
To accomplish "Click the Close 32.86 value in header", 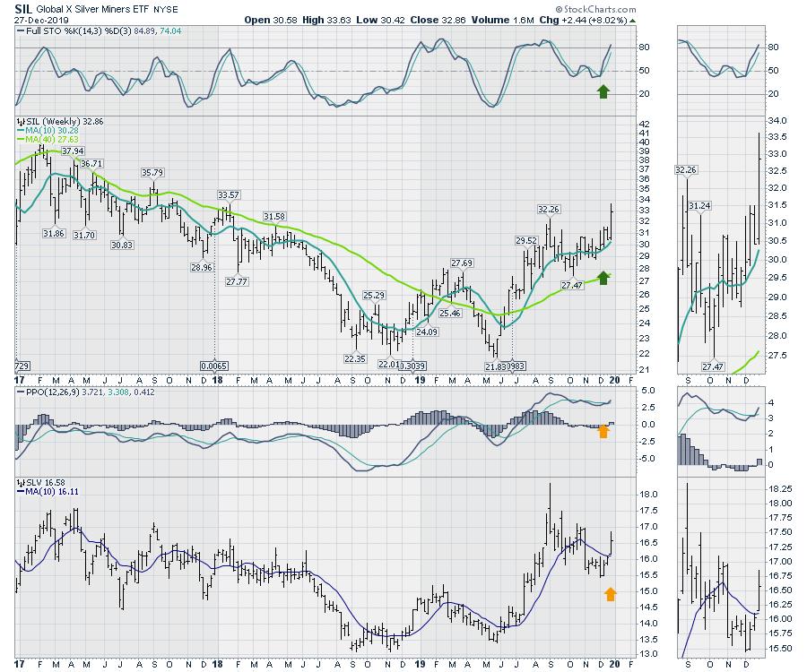I will pyautogui.click(x=438, y=20).
